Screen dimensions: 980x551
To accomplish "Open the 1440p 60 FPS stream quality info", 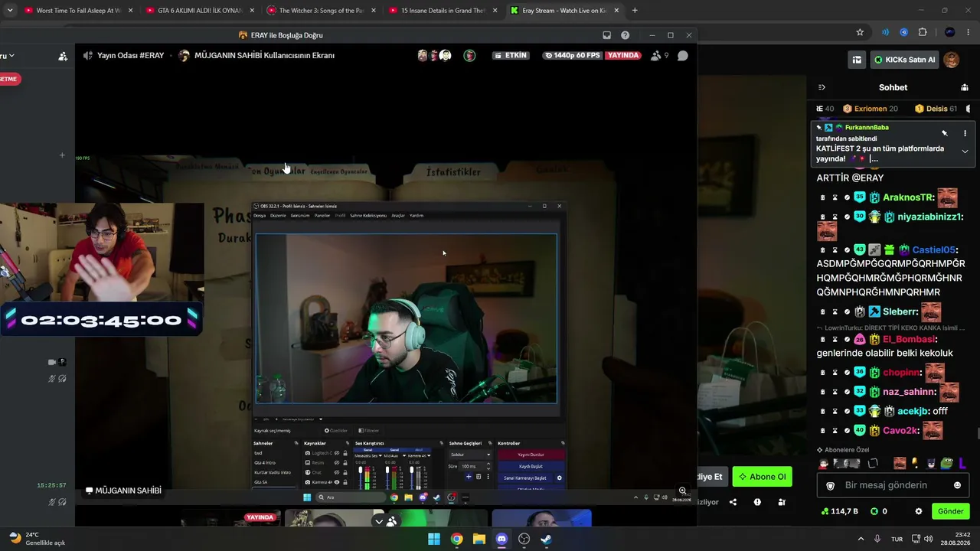I will (x=572, y=56).
